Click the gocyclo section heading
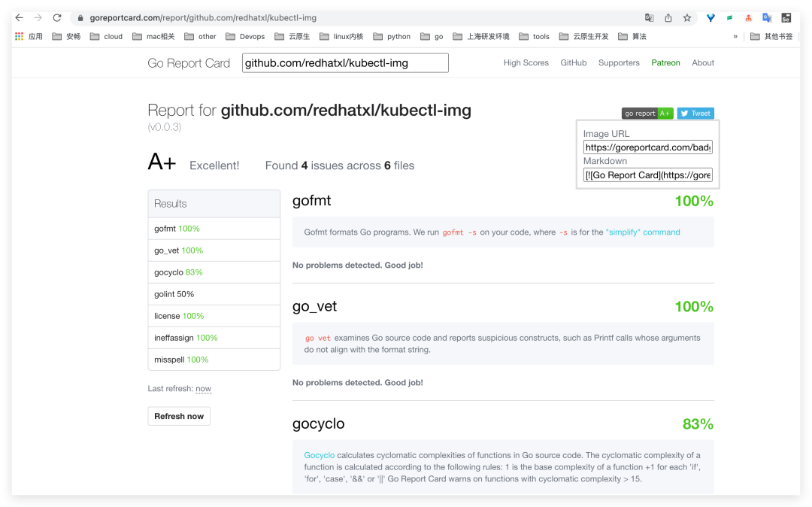812x507 pixels. click(x=318, y=424)
